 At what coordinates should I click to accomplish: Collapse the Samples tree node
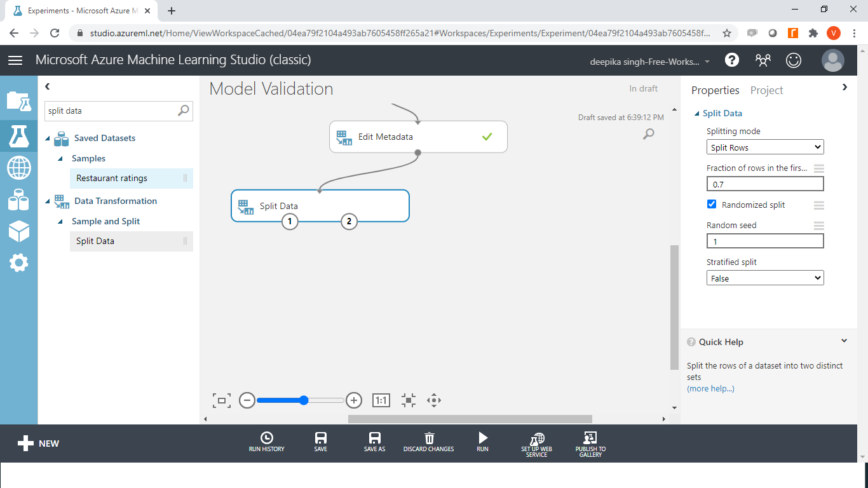click(x=60, y=159)
